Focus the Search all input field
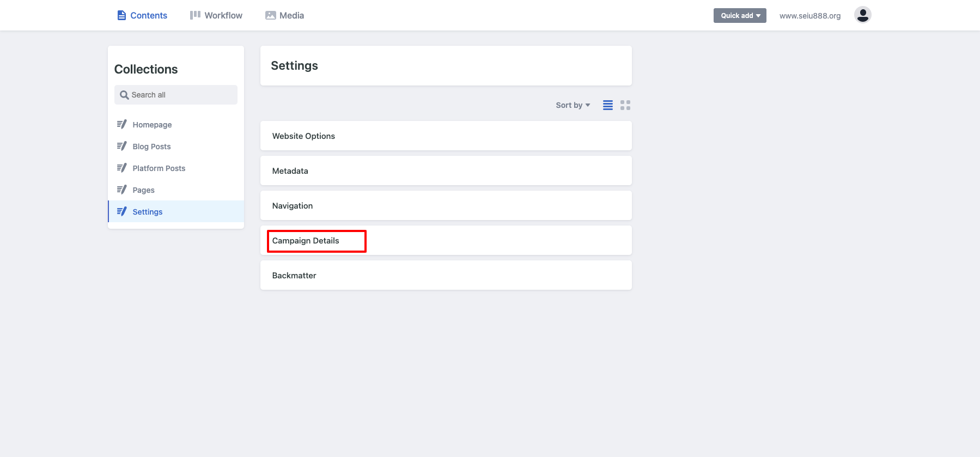The width and height of the screenshot is (980, 457). (x=176, y=95)
